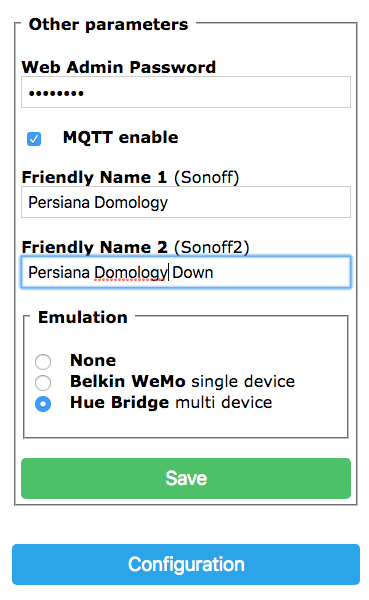369x600 pixels.
Task: Choose Belkin WeMo radio button
Action: click(x=43, y=382)
